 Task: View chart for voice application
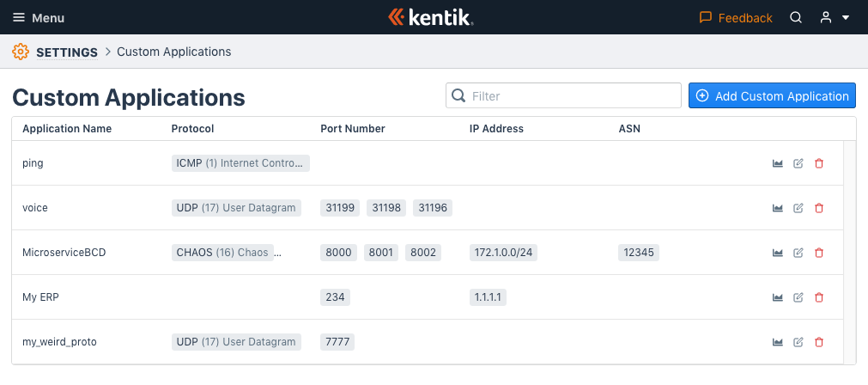[778, 208]
